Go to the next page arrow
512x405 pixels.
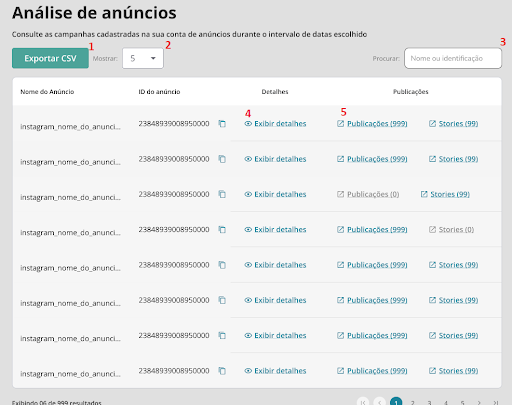[x=479, y=402]
